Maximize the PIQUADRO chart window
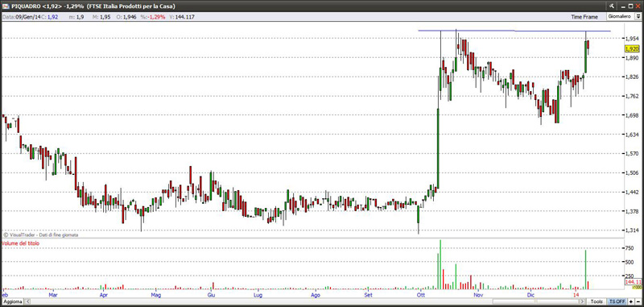The width and height of the screenshot is (644, 307). tap(631, 6)
